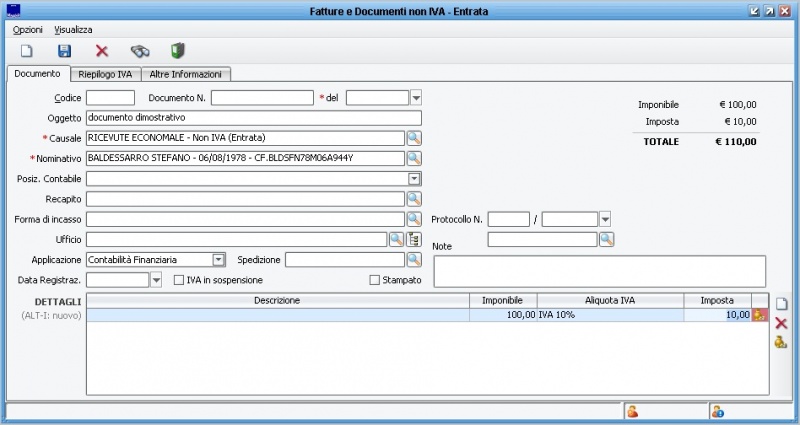
Task: Switch to the Riepilogo IVA tab
Action: pyautogui.click(x=105, y=74)
